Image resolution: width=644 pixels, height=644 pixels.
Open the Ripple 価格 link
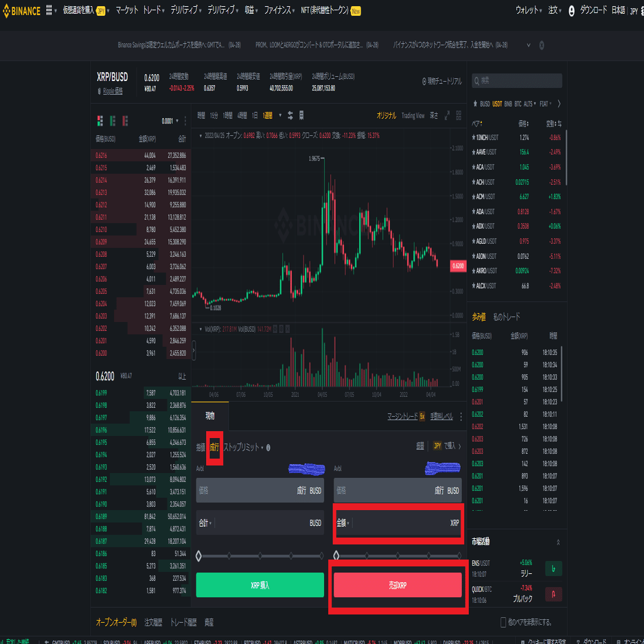pos(113,91)
